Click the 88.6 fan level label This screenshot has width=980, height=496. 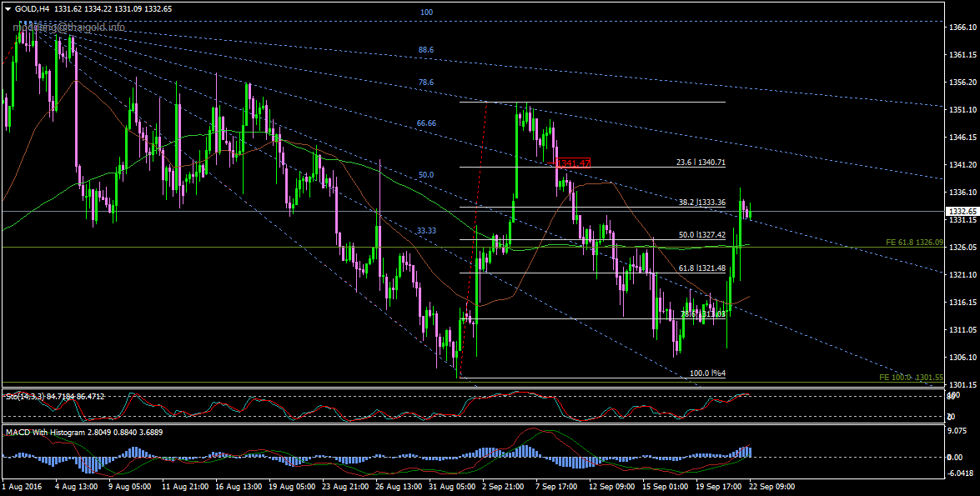pyautogui.click(x=425, y=50)
